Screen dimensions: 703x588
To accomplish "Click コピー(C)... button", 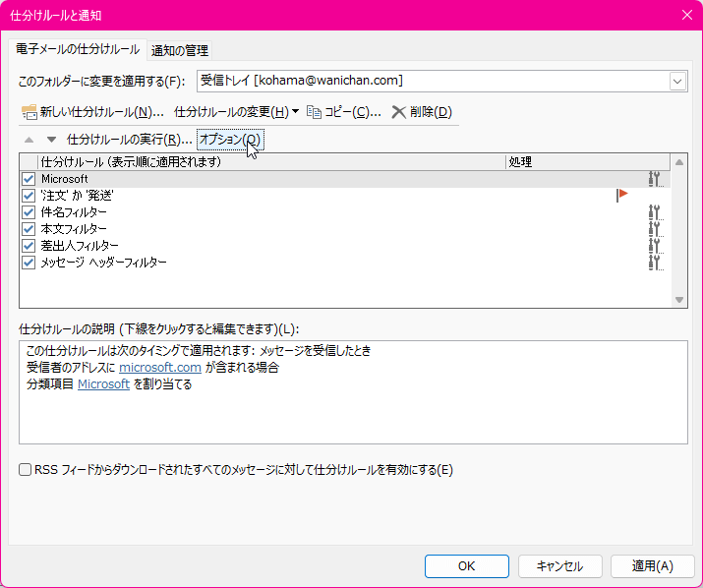I will click(344, 112).
